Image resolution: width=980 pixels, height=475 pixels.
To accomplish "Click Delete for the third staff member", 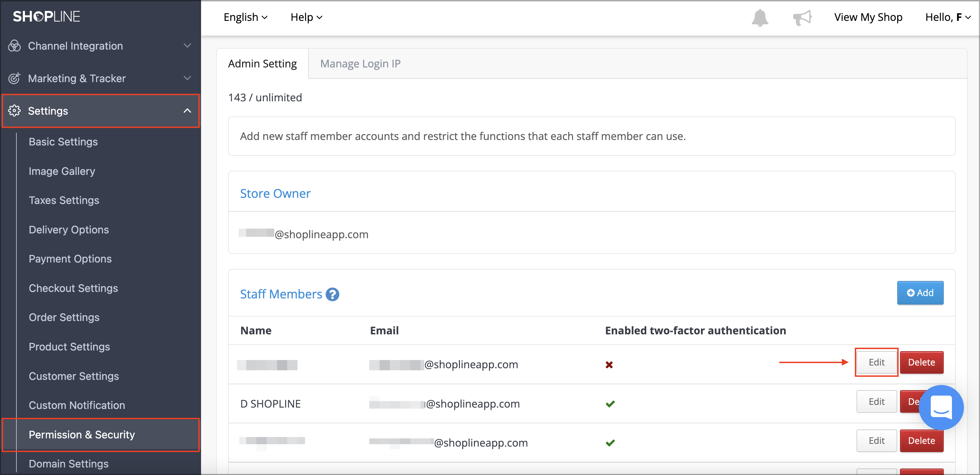I will [x=922, y=440].
